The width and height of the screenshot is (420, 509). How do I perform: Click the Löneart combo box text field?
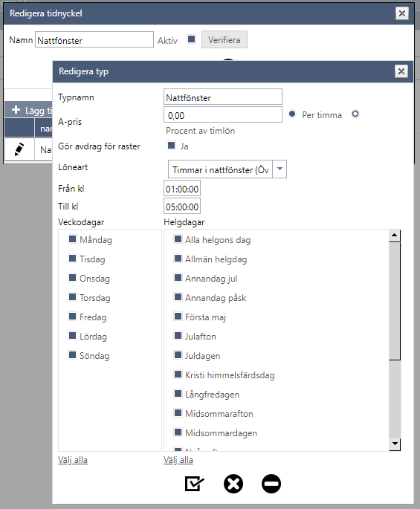(x=221, y=169)
